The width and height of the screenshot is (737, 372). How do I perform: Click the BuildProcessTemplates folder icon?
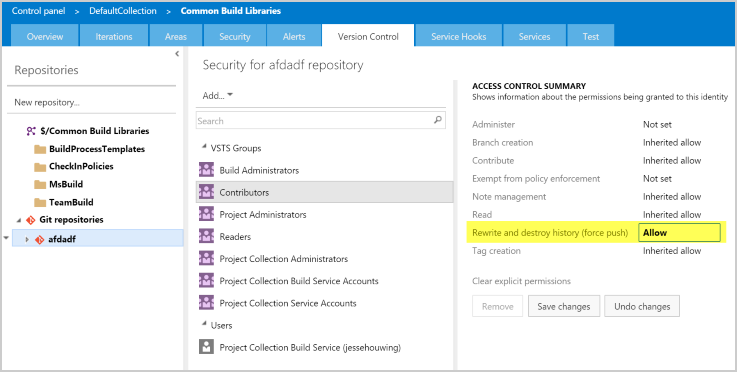pyautogui.click(x=40, y=149)
